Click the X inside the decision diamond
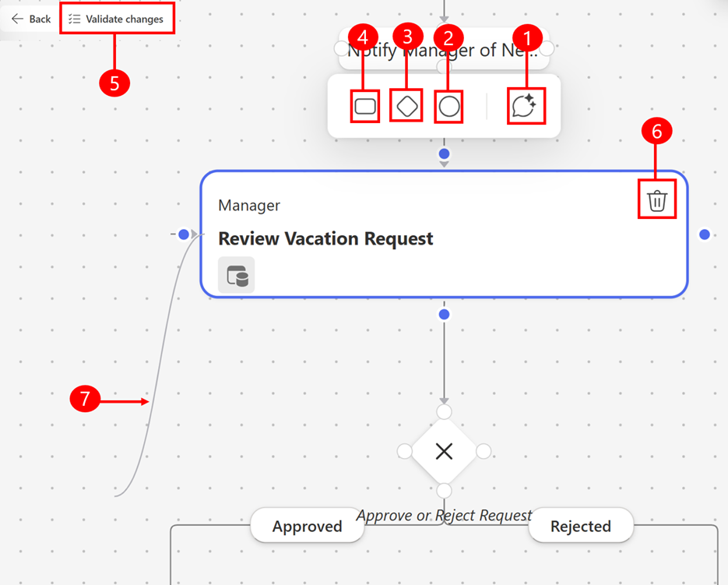The width and height of the screenshot is (728, 585). coord(443,451)
